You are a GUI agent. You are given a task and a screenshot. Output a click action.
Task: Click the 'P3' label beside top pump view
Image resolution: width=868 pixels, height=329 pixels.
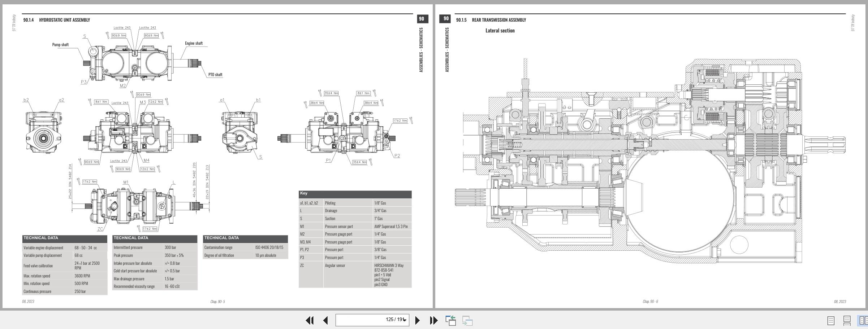coord(83,82)
